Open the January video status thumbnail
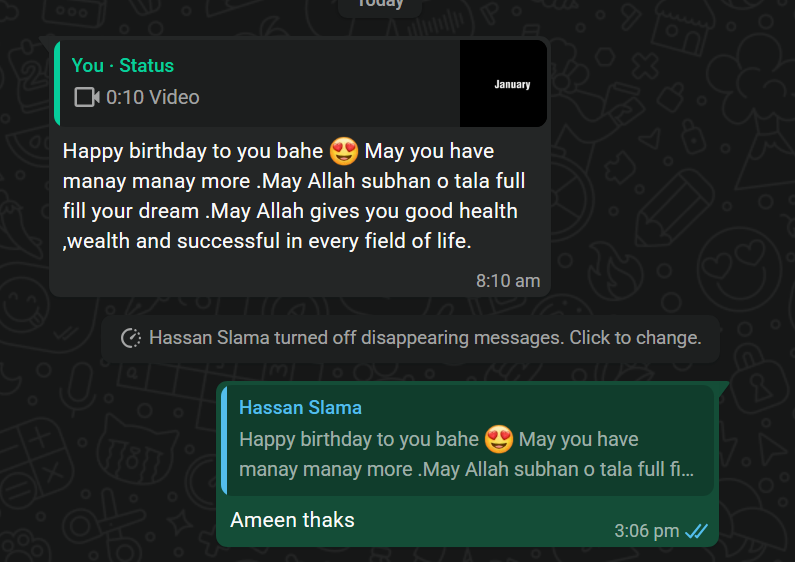Viewport: 795px width, 562px height. (503, 84)
